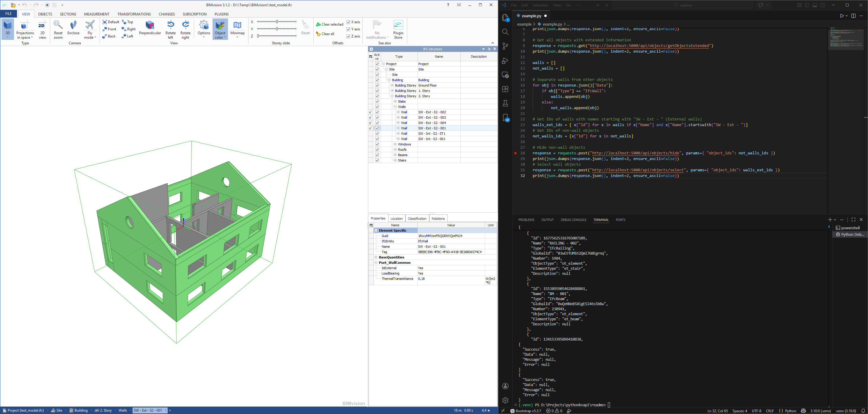Open the Run and Debug view
The width and height of the screenshot is (868, 414).
(x=505, y=61)
